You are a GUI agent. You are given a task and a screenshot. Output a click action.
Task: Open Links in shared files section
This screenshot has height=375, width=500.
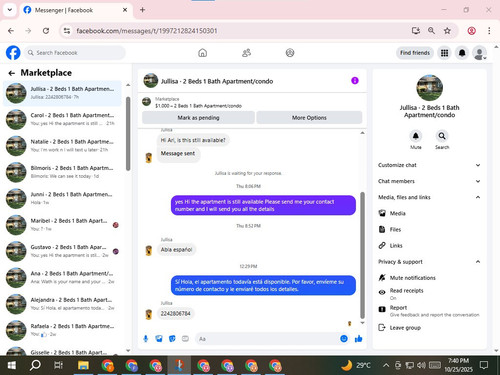[x=429, y=246]
